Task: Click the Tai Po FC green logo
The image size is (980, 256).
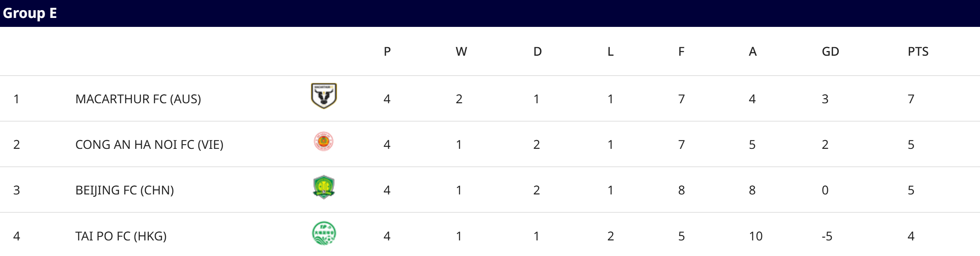Action: pos(324,233)
